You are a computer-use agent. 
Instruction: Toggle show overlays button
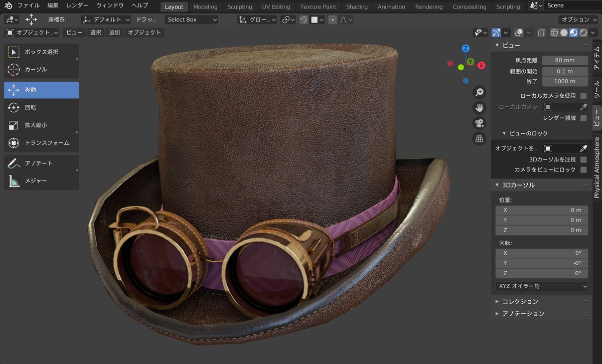point(519,33)
